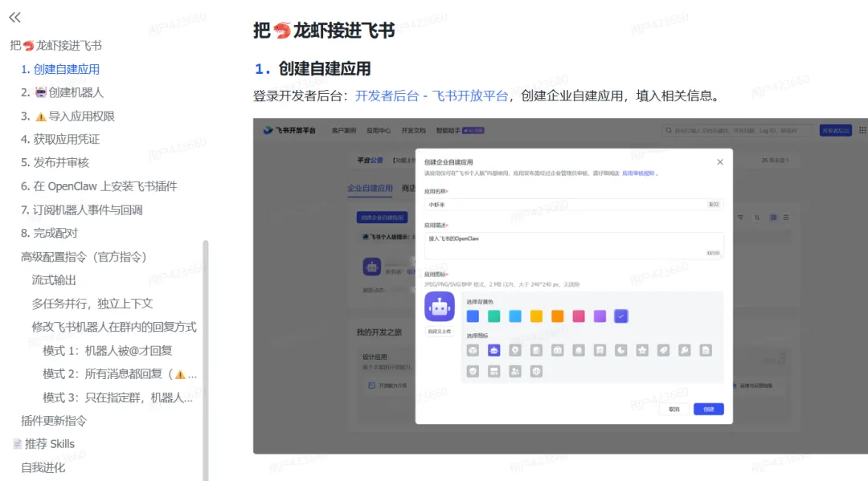Focus the 应用名称 field containing 小虾米
The image size is (868, 481).
(574, 205)
